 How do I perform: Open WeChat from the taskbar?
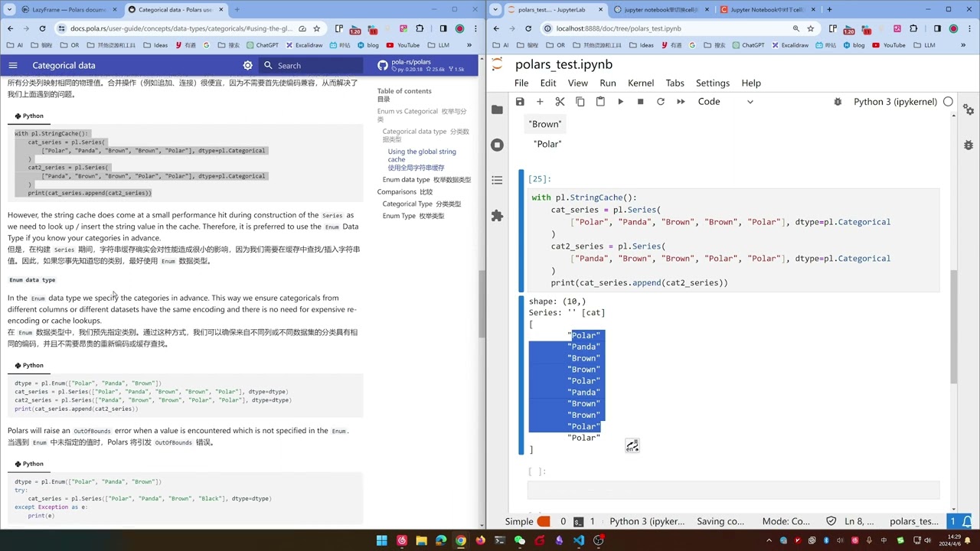[519, 540]
